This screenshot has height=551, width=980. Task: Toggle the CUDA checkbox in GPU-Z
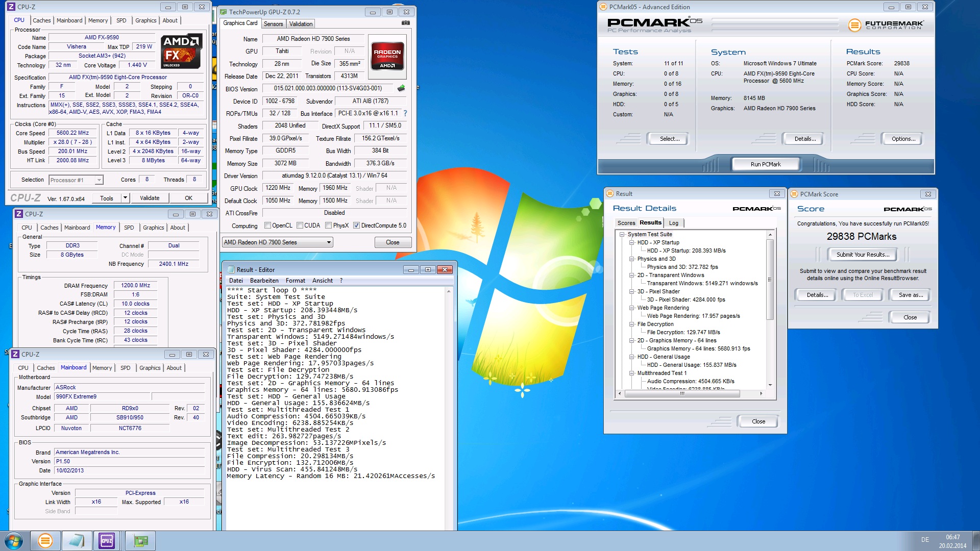coord(300,226)
